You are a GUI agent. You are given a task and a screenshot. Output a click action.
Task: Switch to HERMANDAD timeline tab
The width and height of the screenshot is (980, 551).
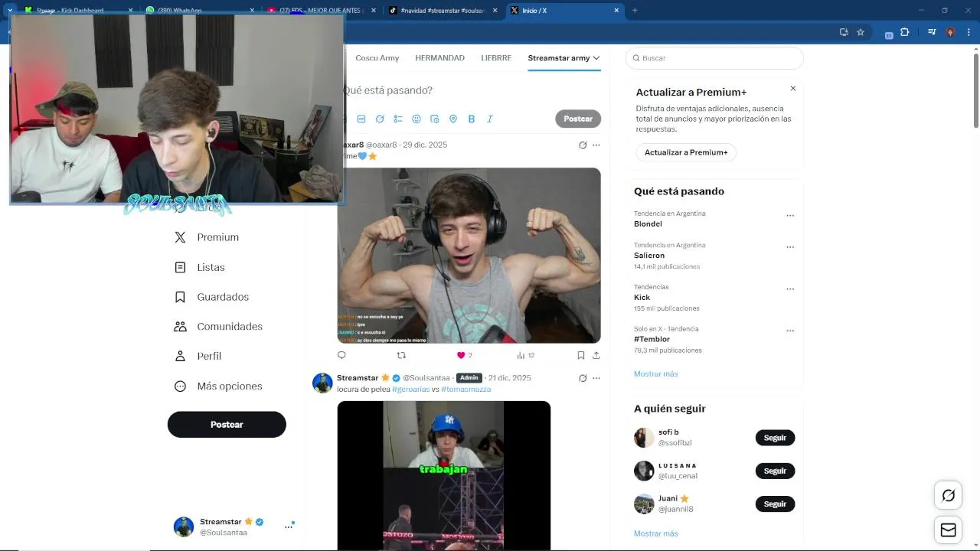(439, 58)
